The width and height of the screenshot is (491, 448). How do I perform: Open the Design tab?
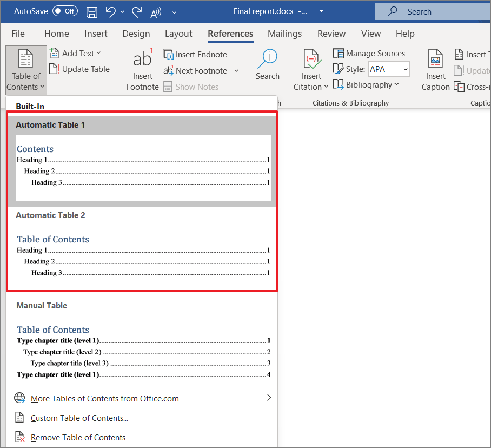(x=136, y=34)
